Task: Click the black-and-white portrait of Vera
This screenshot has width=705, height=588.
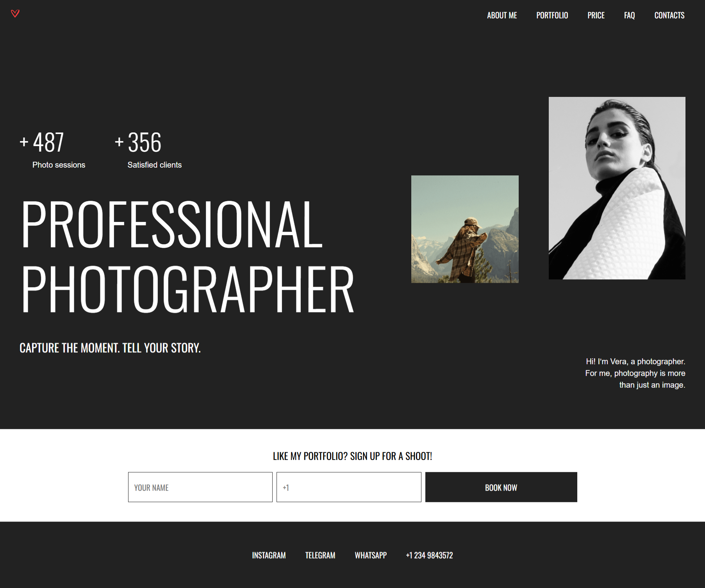Action: coord(617,188)
